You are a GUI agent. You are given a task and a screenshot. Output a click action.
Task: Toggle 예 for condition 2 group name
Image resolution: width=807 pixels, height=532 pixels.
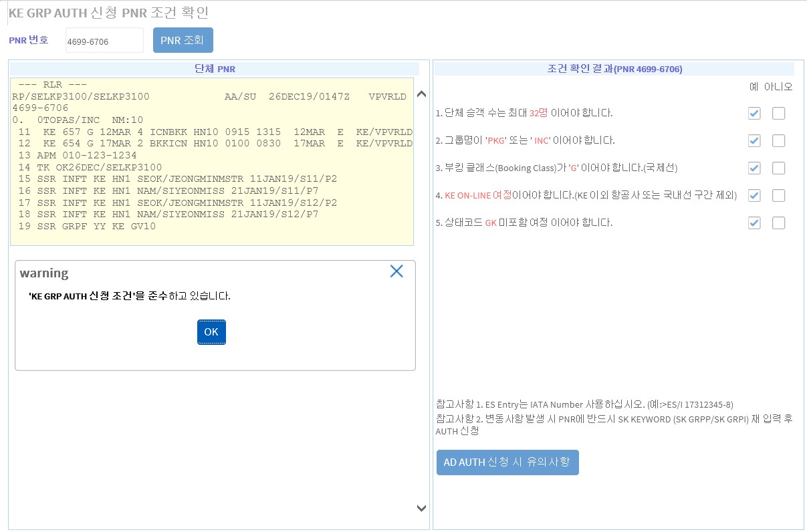[x=754, y=141]
